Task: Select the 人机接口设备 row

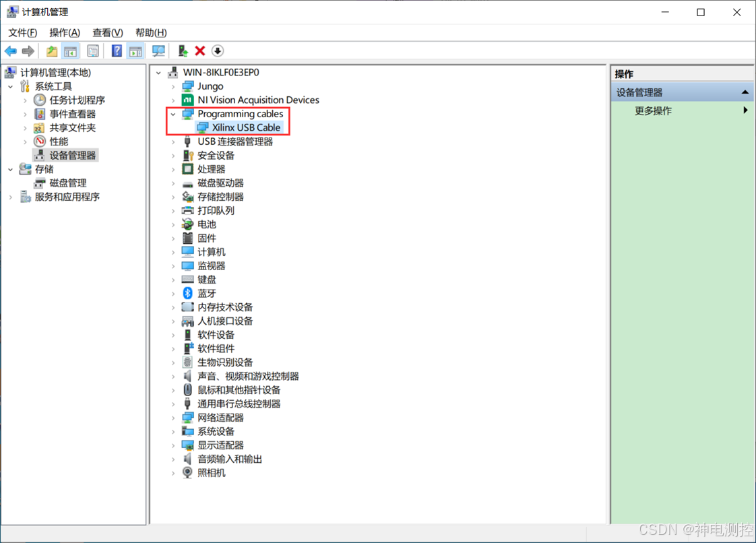Action: pos(225,321)
